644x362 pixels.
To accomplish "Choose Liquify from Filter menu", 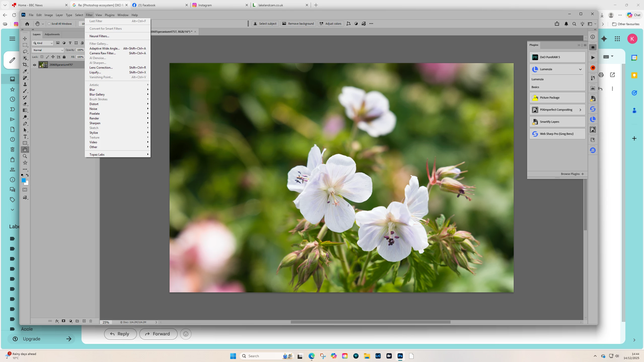I will (117, 72).
